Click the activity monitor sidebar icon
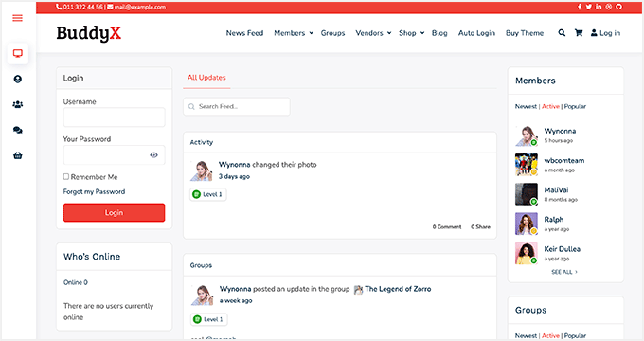 [x=18, y=53]
